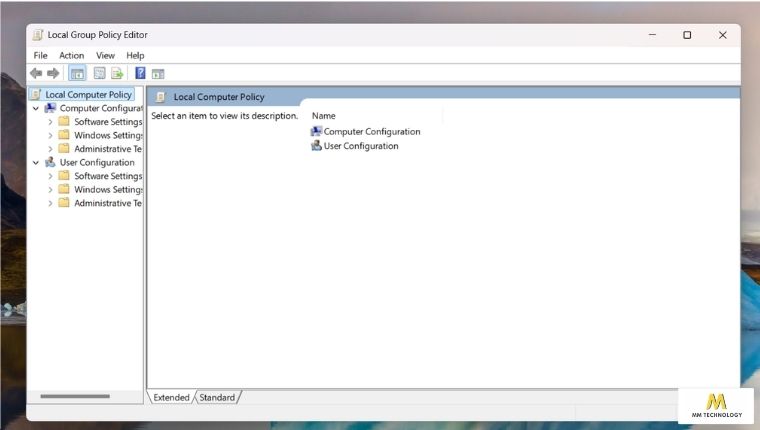Click folder icon of Computer Configuration Software Settings
Screen dimensions: 760x430
(64, 121)
